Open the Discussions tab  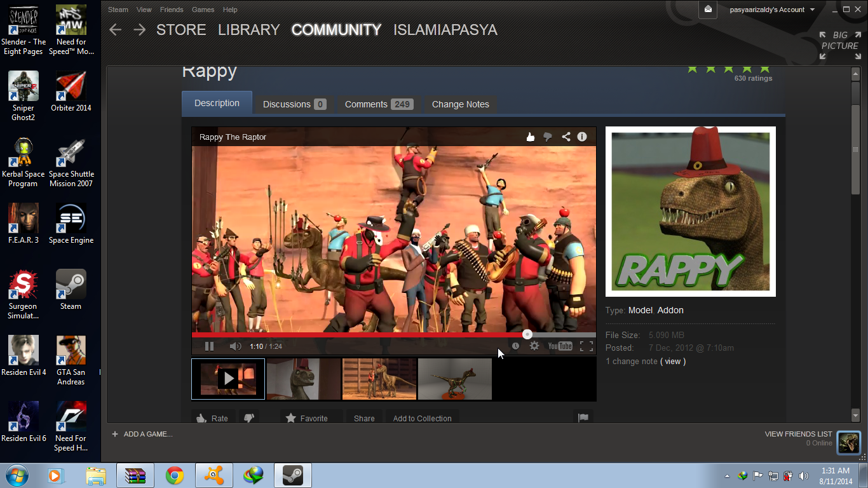tap(294, 104)
